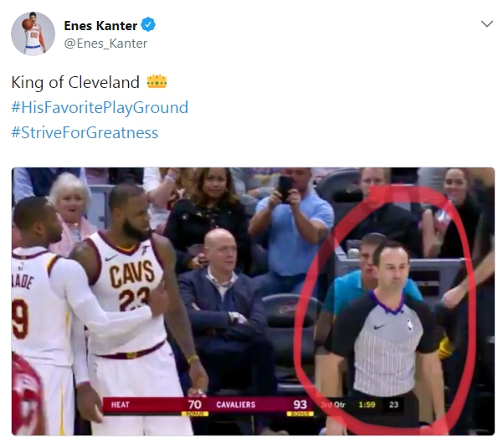Expand the tweet options chevron
This screenshot has width=503, height=448.
coord(487,24)
